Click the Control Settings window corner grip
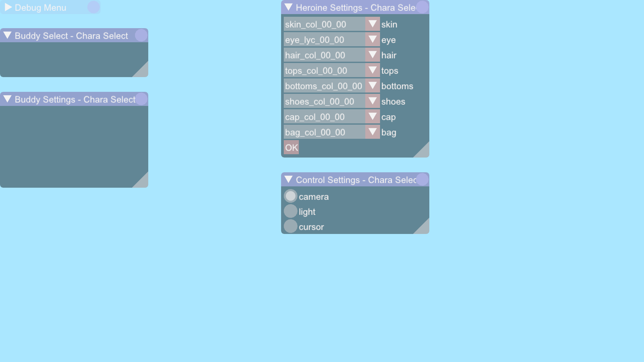 (423, 228)
